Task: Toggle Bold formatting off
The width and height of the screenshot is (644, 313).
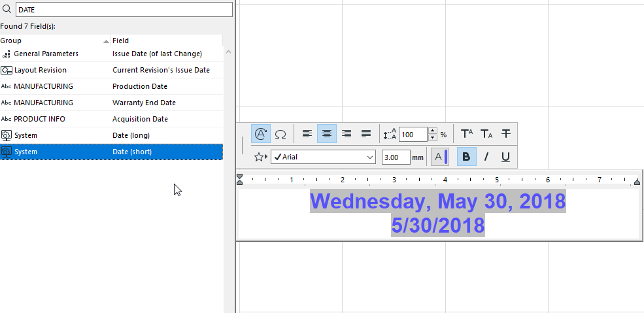Action: tap(467, 157)
